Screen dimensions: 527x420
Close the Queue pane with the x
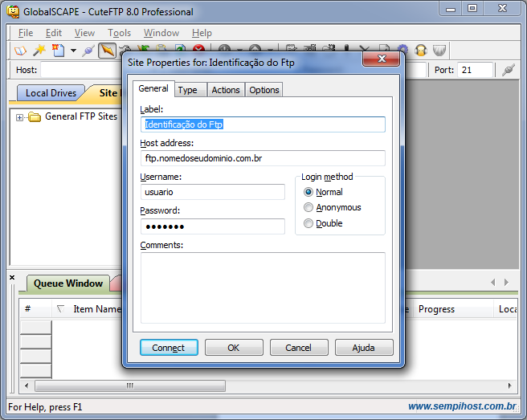point(12,277)
